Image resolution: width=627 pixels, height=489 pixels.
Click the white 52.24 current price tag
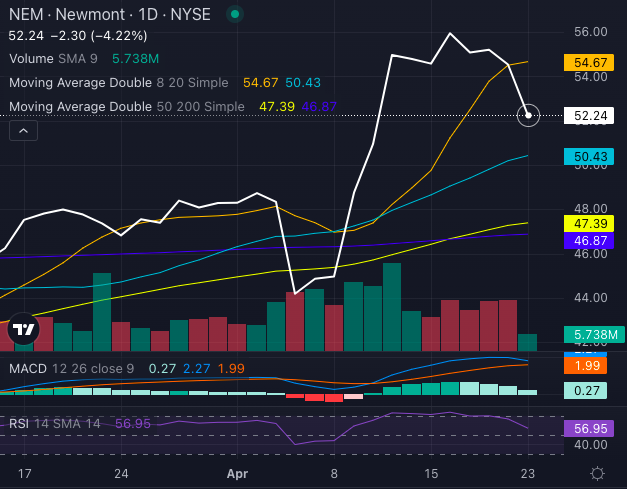pos(591,116)
